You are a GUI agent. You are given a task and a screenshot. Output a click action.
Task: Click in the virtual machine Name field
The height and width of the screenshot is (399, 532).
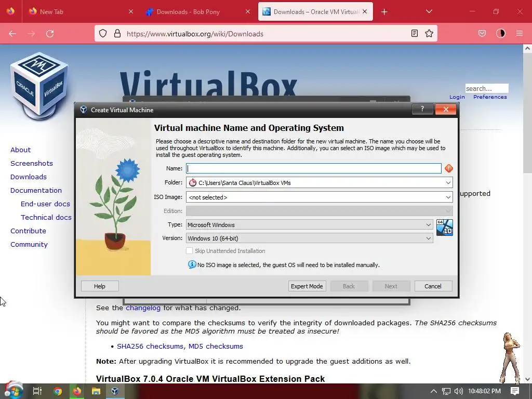tap(313, 168)
